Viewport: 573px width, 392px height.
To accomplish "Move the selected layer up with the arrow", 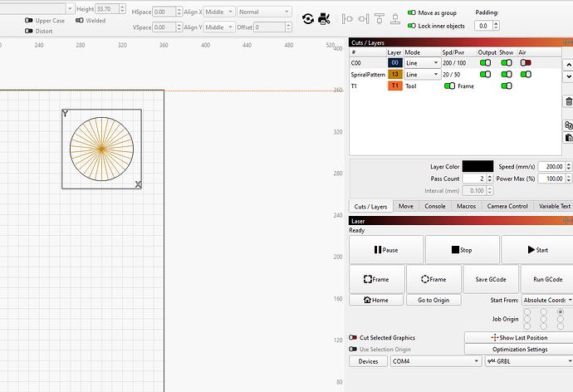I will click(569, 65).
